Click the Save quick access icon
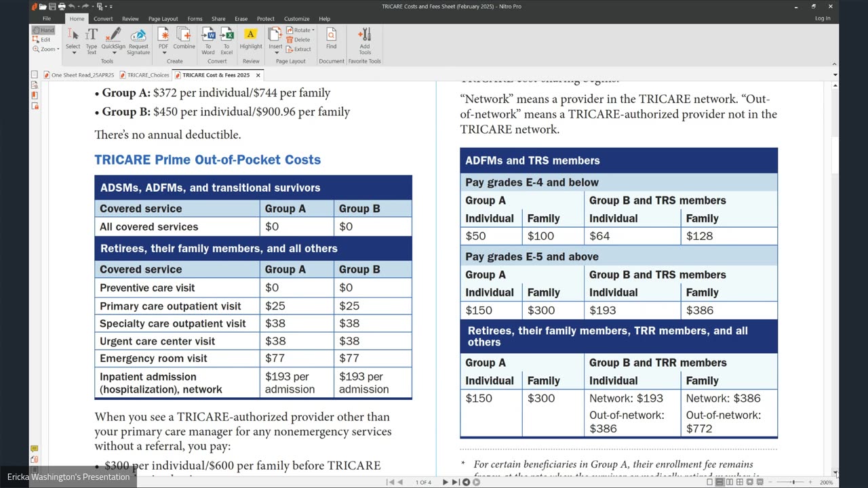This screenshot has width=868, height=488. [52, 6]
